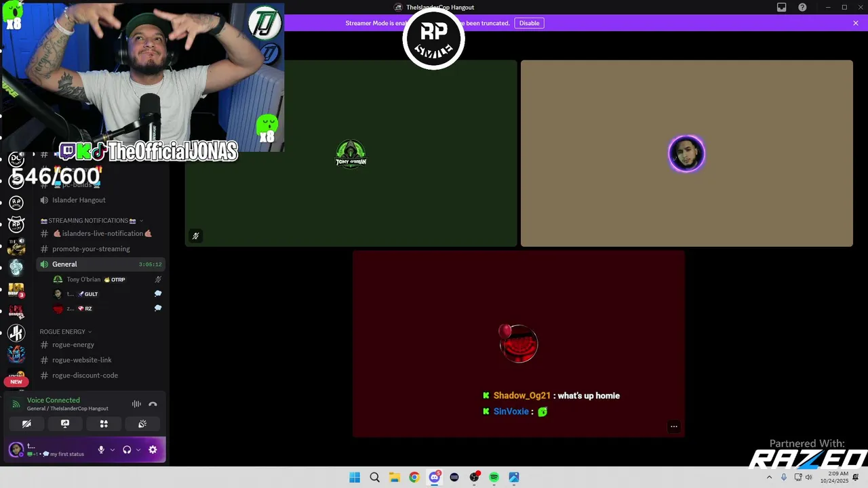Open the input device dropdown beside microphone
This screenshot has width=868, height=488.
click(x=113, y=449)
